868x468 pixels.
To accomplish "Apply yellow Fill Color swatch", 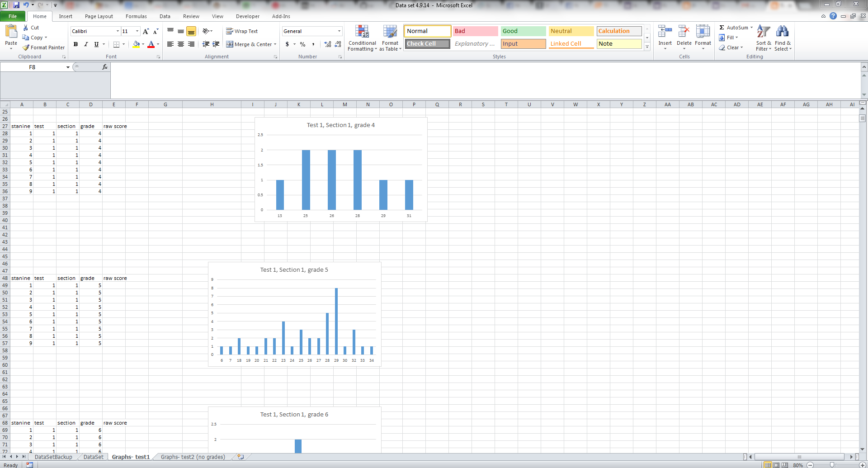I will (x=136, y=44).
